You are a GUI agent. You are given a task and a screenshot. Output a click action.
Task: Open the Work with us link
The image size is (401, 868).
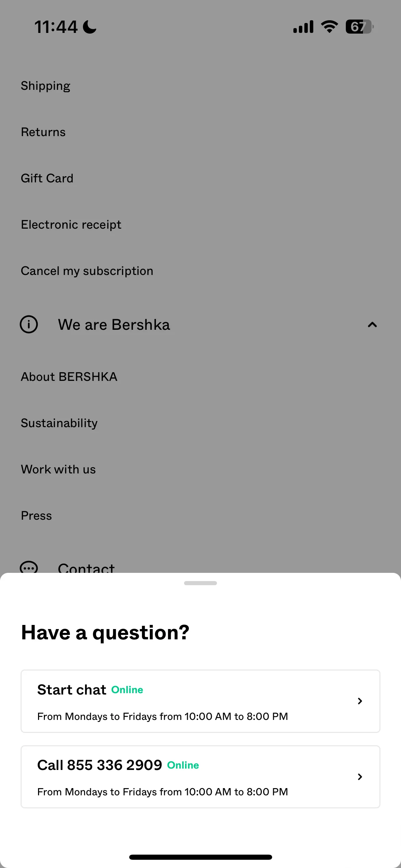click(x=58, y=469)
